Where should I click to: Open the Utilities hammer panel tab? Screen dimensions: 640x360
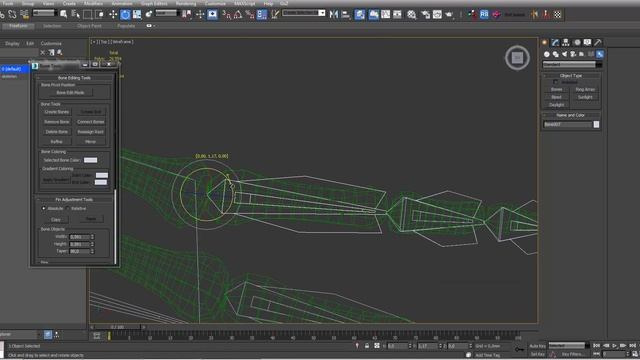pyautogui.click(x=598, y=42)
